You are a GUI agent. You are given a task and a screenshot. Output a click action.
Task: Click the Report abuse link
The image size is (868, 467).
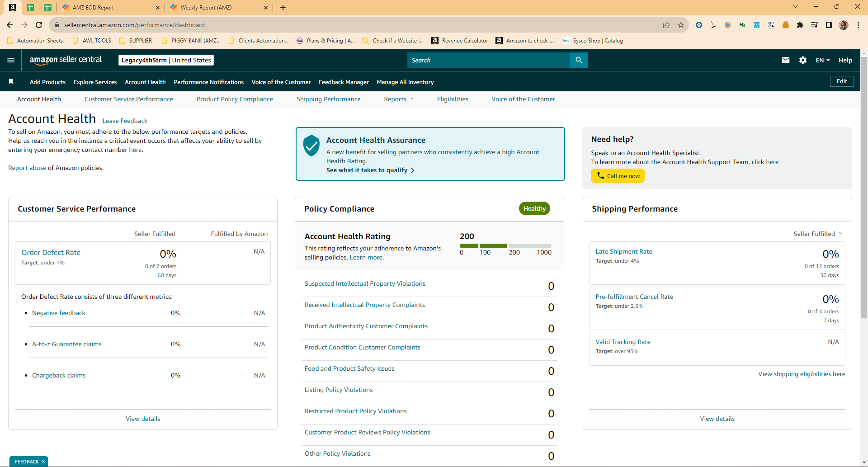[x=27, y=168]
